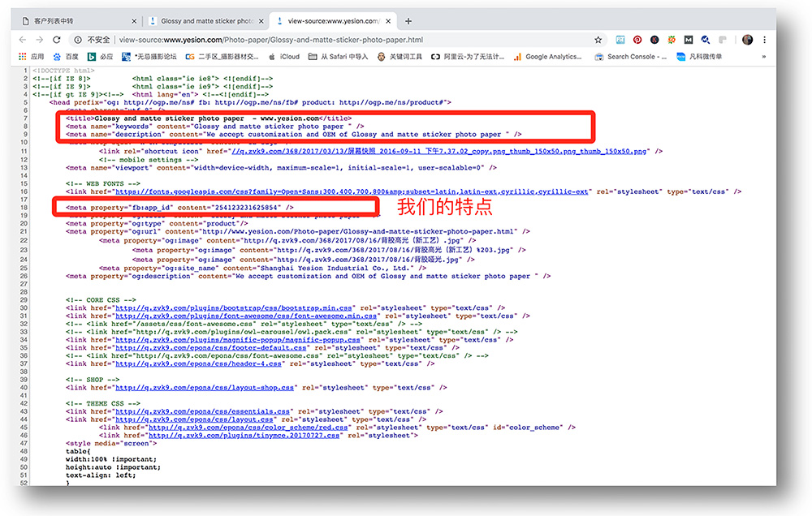Open the Search Console bookmark

(631, 57)
